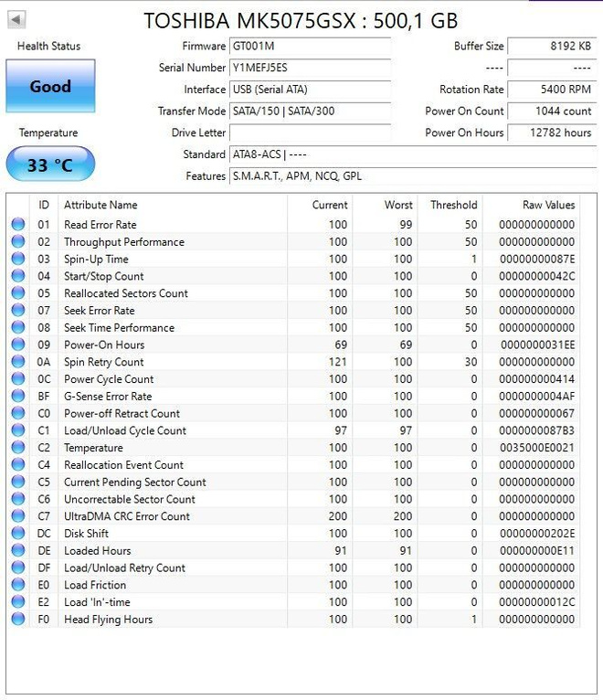Click the Buffer Size value 8192 KB
Screen dimensions: 603x700
pyautogui.click(x=552, y=46)
